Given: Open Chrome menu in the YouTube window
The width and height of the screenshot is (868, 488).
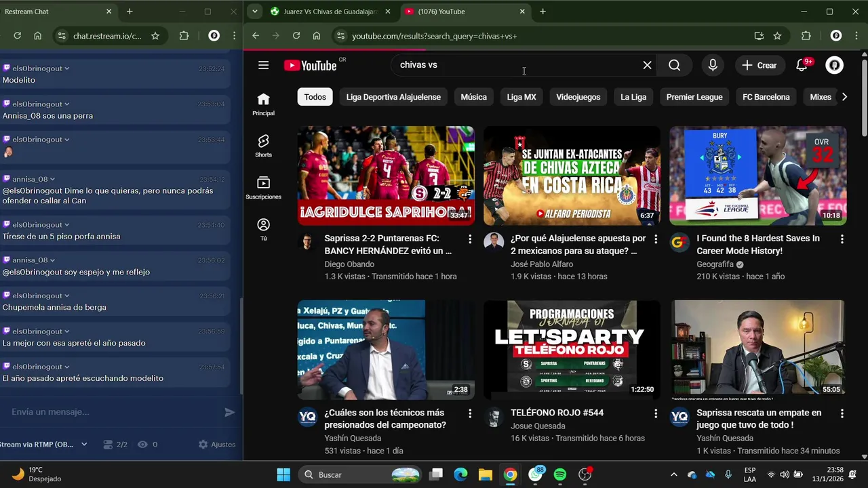Looking at the screenshot, I should click(x=856, y=36).
